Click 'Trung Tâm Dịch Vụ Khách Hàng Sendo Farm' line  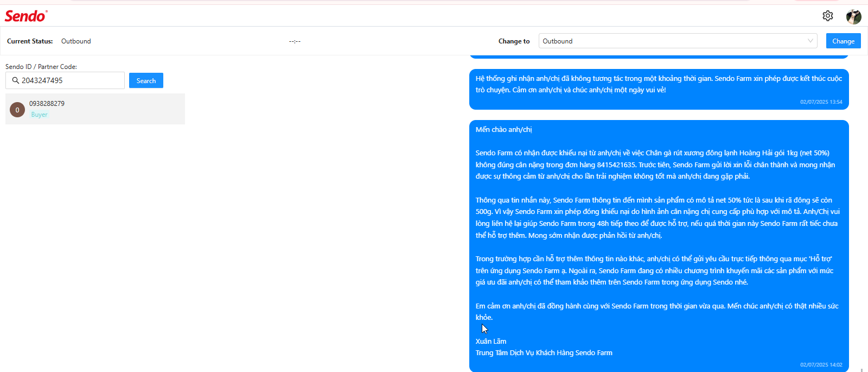coord(544,353)
